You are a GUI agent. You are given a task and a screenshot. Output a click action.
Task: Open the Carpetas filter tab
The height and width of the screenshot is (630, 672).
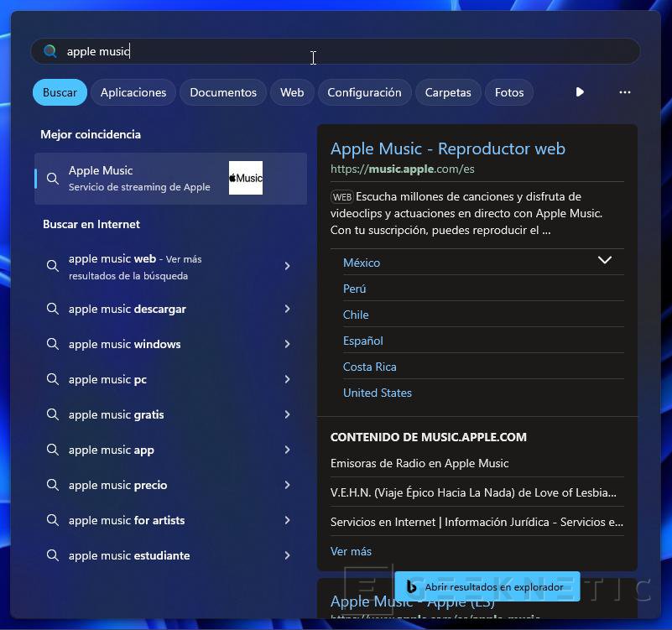pyautogui.click(x=447, y=92)
